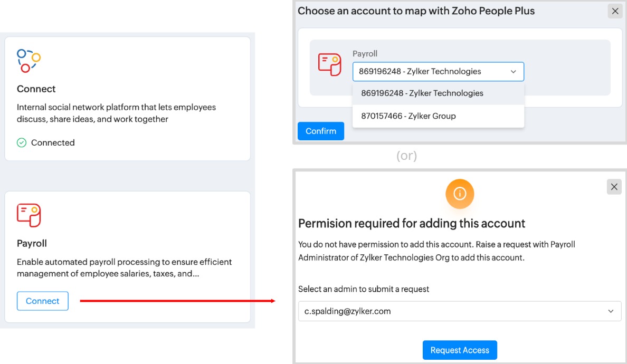This screenshot has height=364, width=627.
Task: Click the Connect app logo icon
Action: [28, 60]
